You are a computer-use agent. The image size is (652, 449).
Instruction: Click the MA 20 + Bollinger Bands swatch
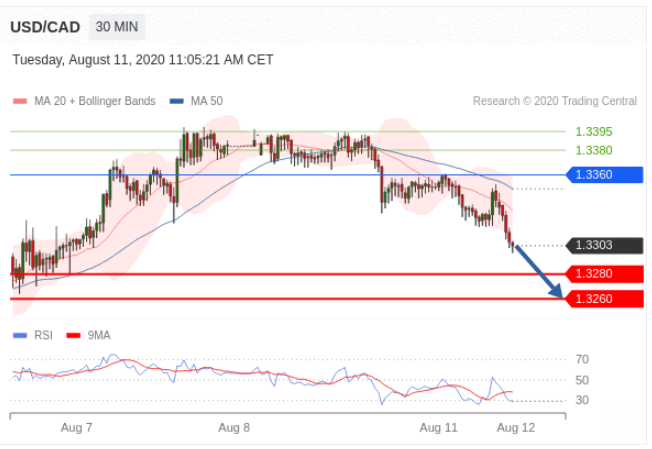(x=20, y=101)
